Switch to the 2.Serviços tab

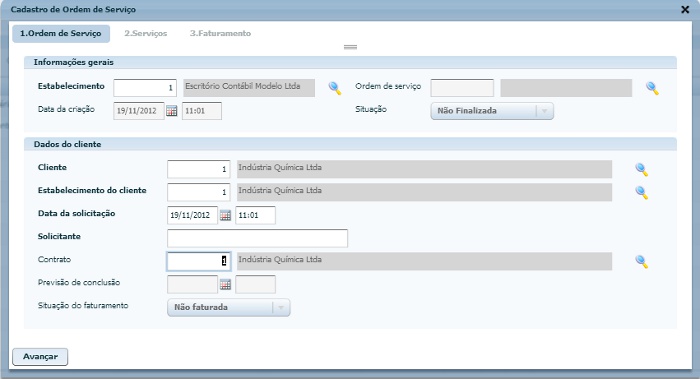(x=146, y=33)
